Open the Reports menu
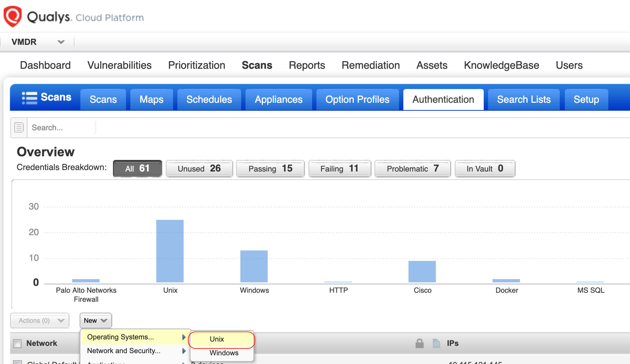 tap(306, 65)
